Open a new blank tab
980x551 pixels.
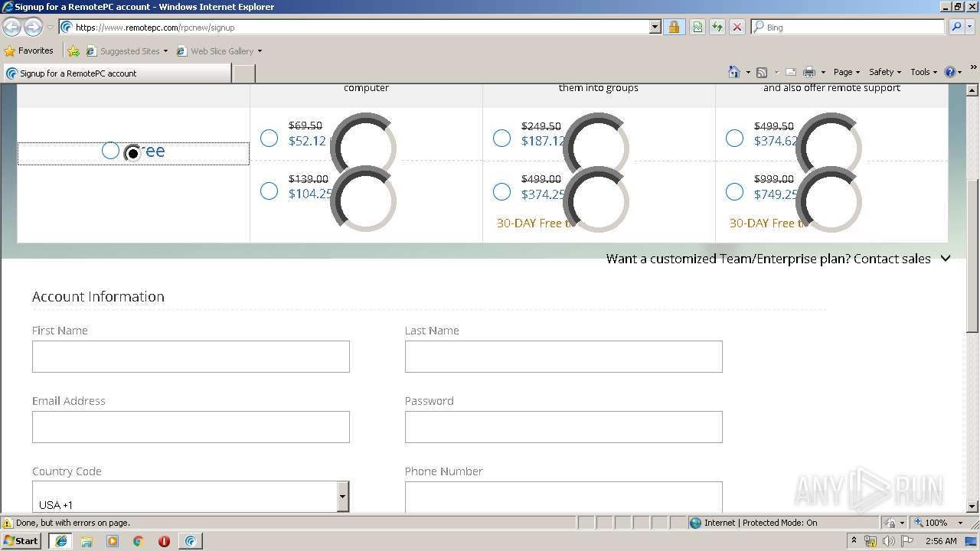pyautogui.click(x=243, y=73)
